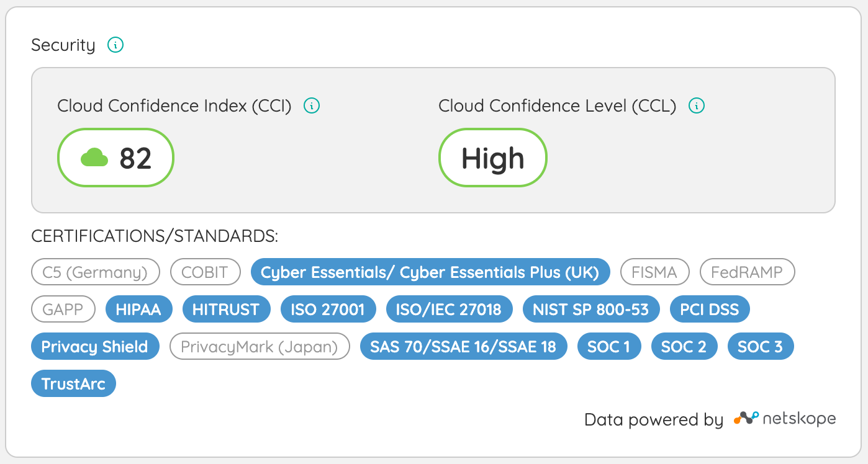Screen dimensions: 868x464
Task: Click the Cyber Essentials Plus (UK) tag
Action: pos(430,272)
